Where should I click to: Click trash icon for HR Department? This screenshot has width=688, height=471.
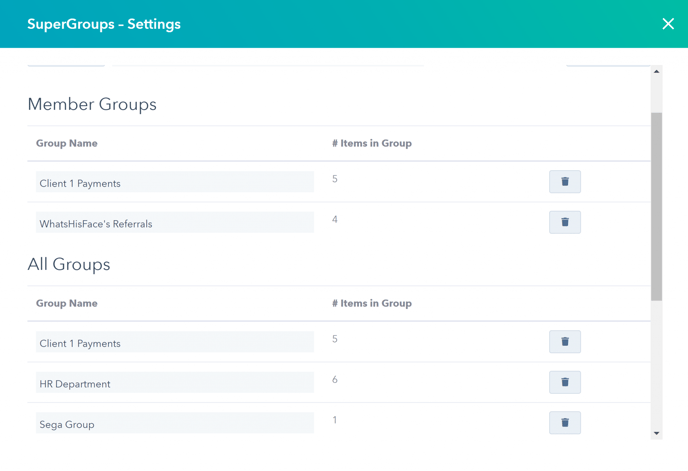[x=565, y=382]
